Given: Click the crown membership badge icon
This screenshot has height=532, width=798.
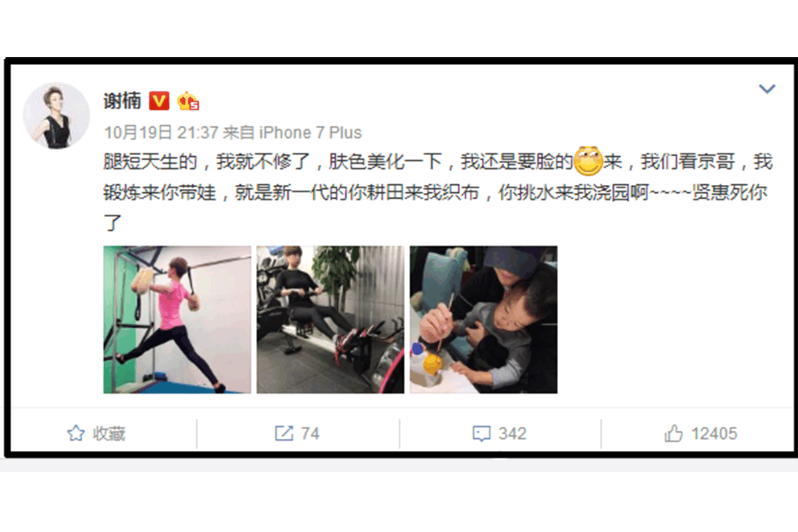Looking at the screenshot, I should [188, 101].
